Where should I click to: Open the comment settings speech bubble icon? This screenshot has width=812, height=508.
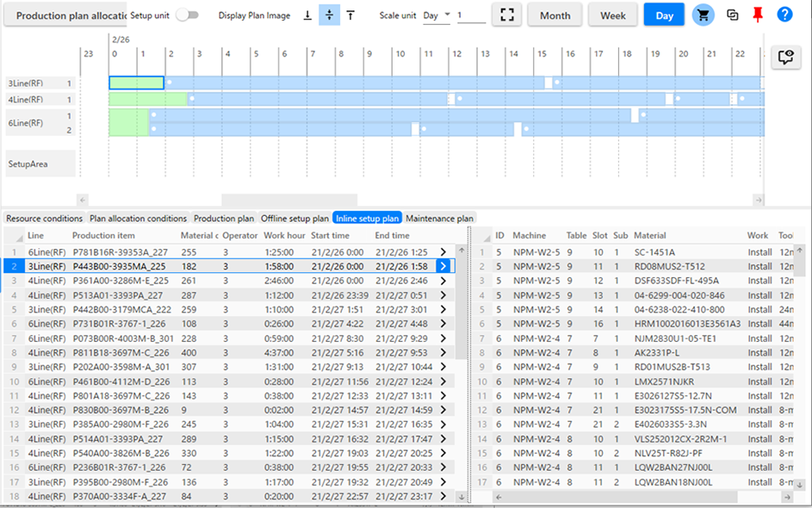785,57
